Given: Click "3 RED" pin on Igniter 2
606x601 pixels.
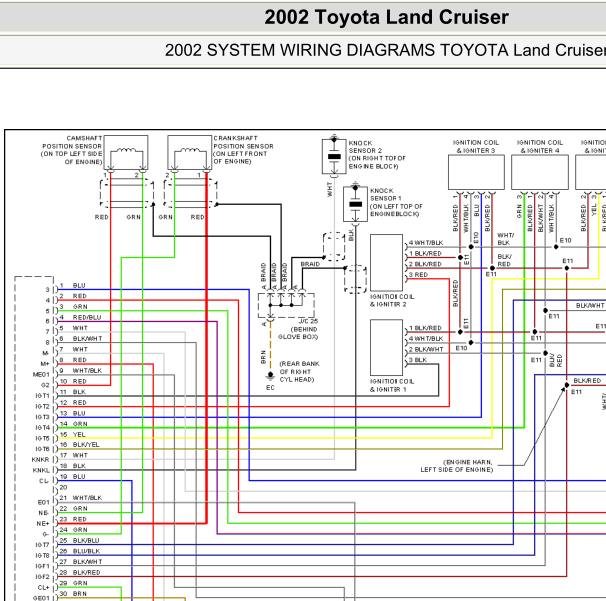Looking at the screenshot, I should pos(418,274).
